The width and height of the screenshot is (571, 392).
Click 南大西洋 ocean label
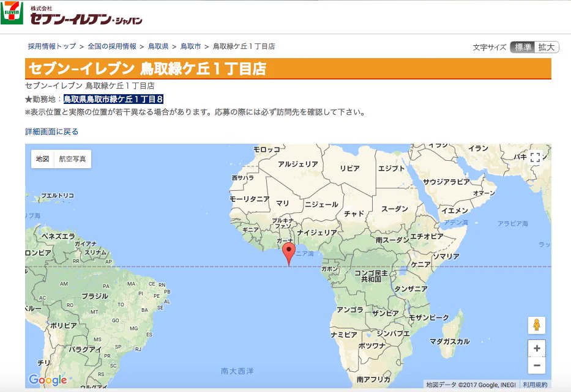(x=237, y=371)
